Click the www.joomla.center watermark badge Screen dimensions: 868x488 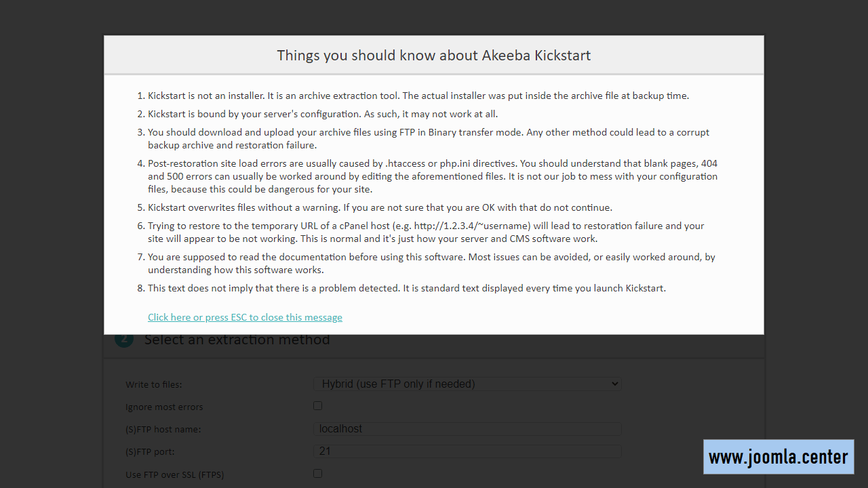[778, 457]
